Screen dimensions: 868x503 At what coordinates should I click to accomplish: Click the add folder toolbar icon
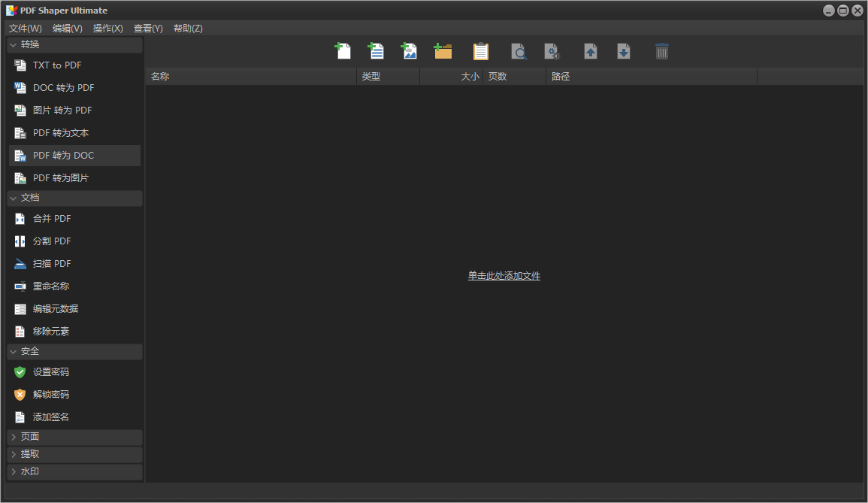pyautogui.click(x=443, y=52)
